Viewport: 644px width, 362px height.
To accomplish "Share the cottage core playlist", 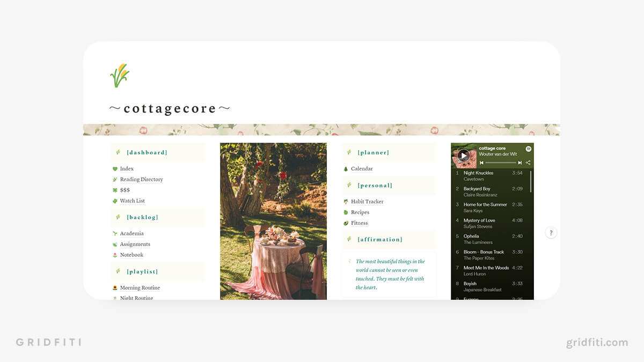I will click(528, 162).
